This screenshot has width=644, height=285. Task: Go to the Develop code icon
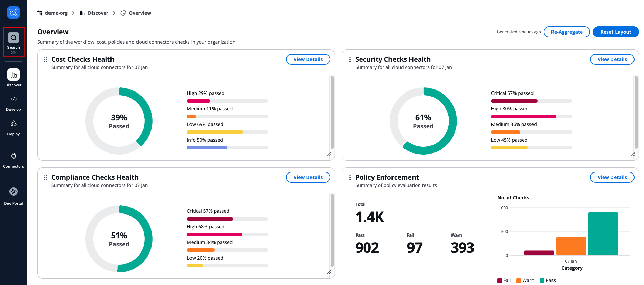click(x=14, y=99)
